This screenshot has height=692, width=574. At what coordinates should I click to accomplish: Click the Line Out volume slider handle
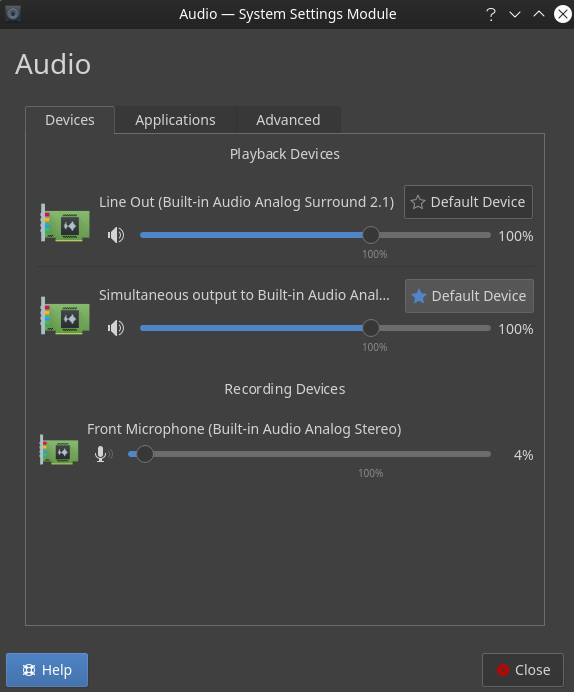tap(371, 235)
